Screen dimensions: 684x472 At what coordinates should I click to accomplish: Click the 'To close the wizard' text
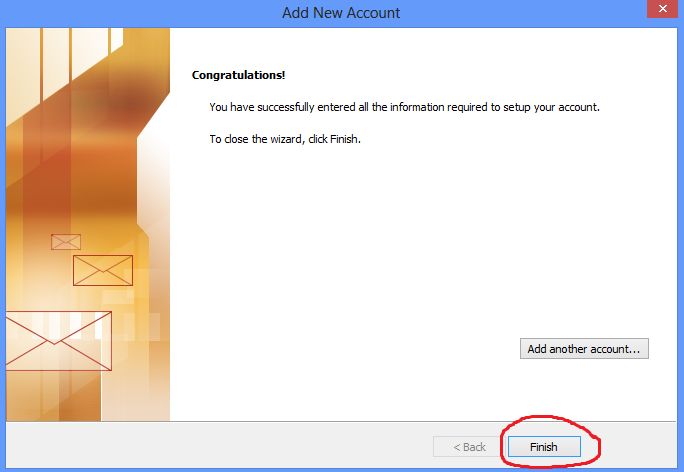[x=285, y=139]
